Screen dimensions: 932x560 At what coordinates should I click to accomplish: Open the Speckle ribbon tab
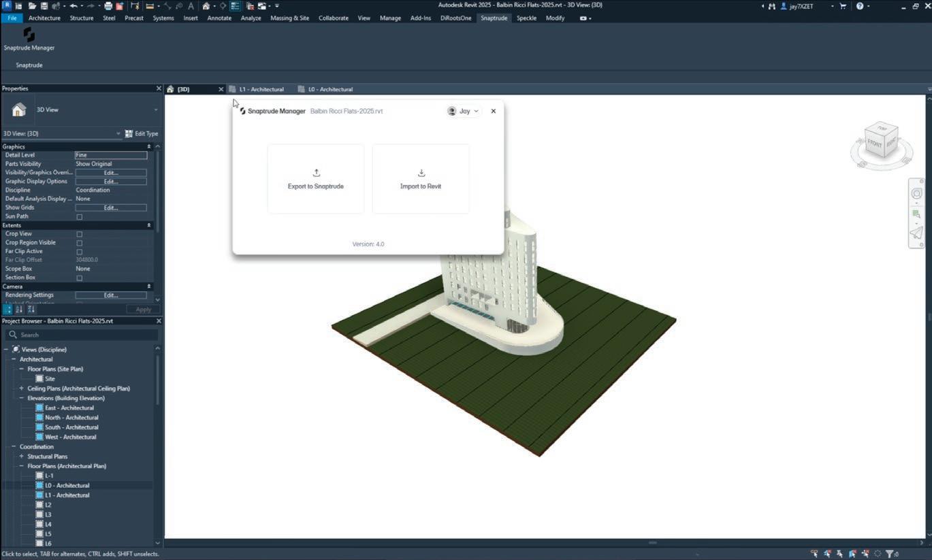pyautogui.click(x=526, y=18)
